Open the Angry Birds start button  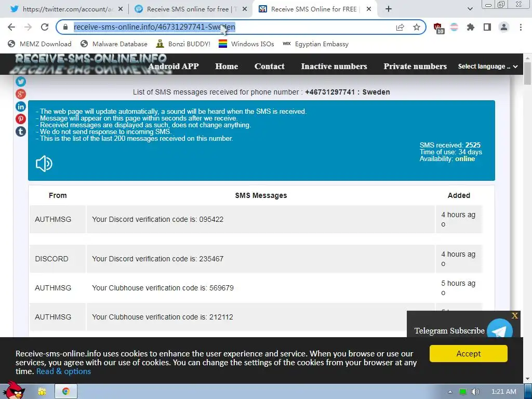tap(13, 390)
